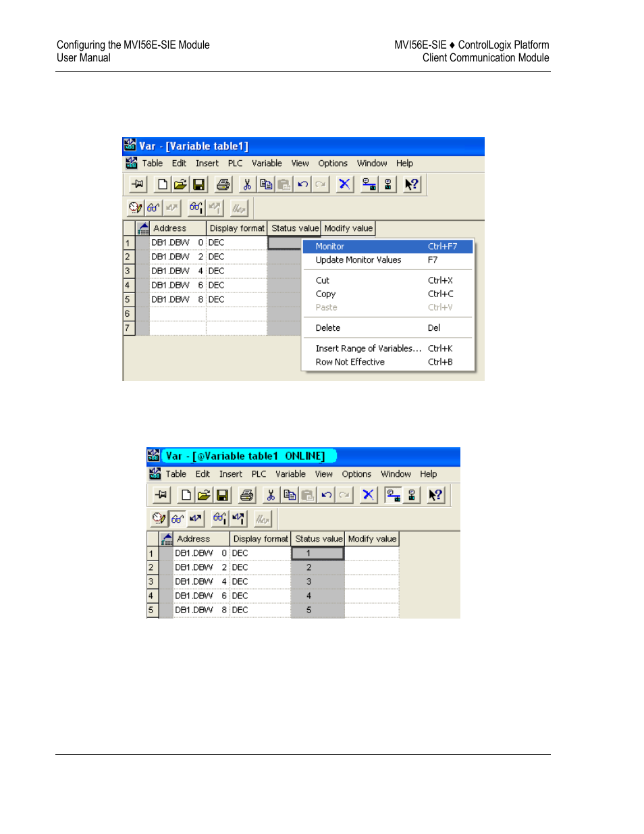
Task: Click blue X delete icon in ONLINE window
Action: [x=368, y=495]
